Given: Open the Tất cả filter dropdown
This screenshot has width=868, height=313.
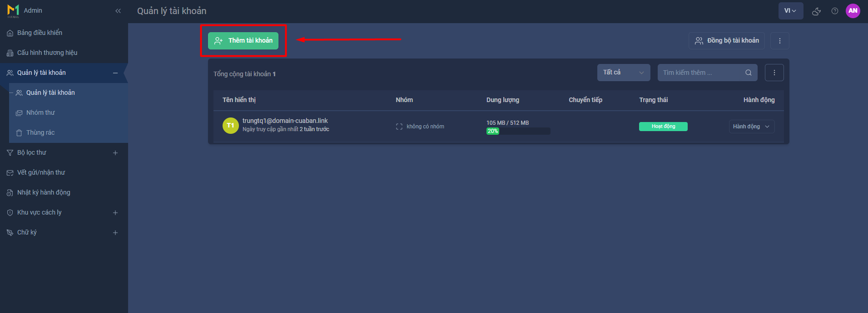Looking at the screenshot, I should [x=623, y=73].
